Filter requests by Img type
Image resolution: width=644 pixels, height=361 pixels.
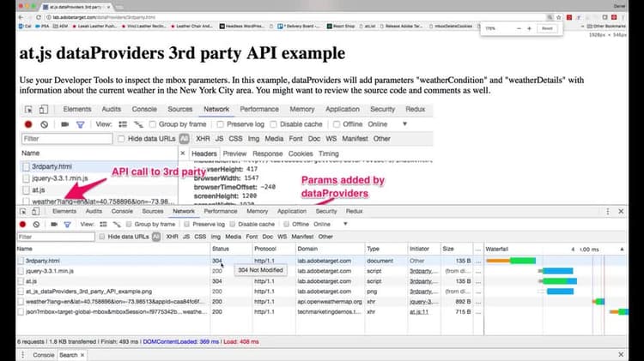pos(216,237)
